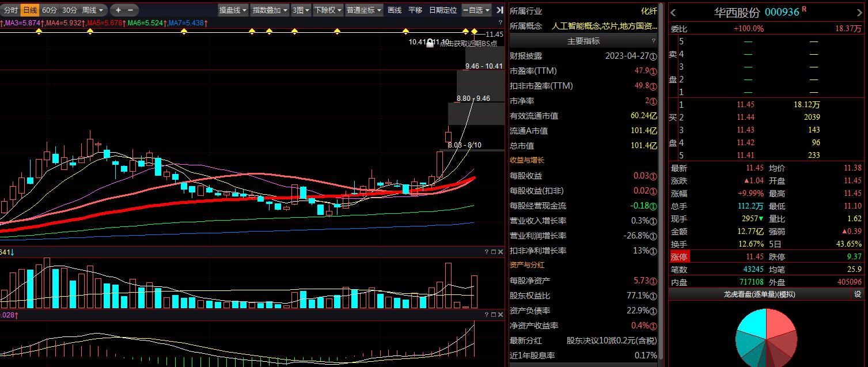Switch to the 60分 period
This screenshot has height=367, width=868.
[50, 10]
